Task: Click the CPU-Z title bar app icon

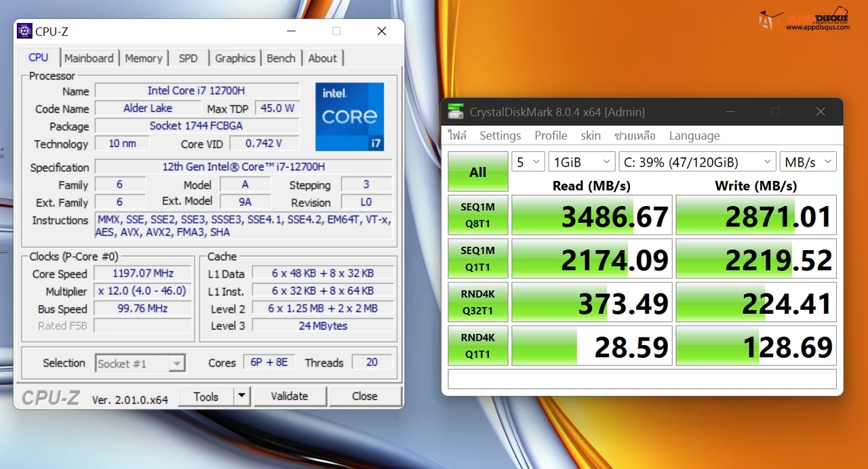Action: click(24, 31)
